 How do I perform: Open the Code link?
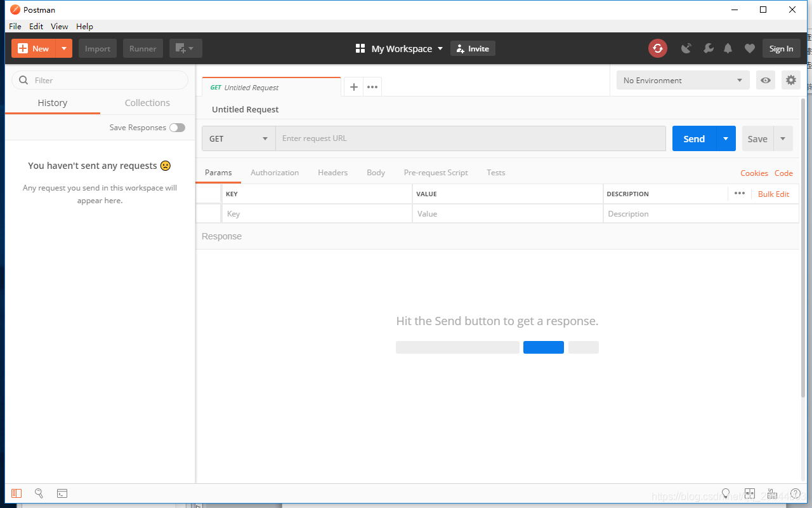(783, 173)
